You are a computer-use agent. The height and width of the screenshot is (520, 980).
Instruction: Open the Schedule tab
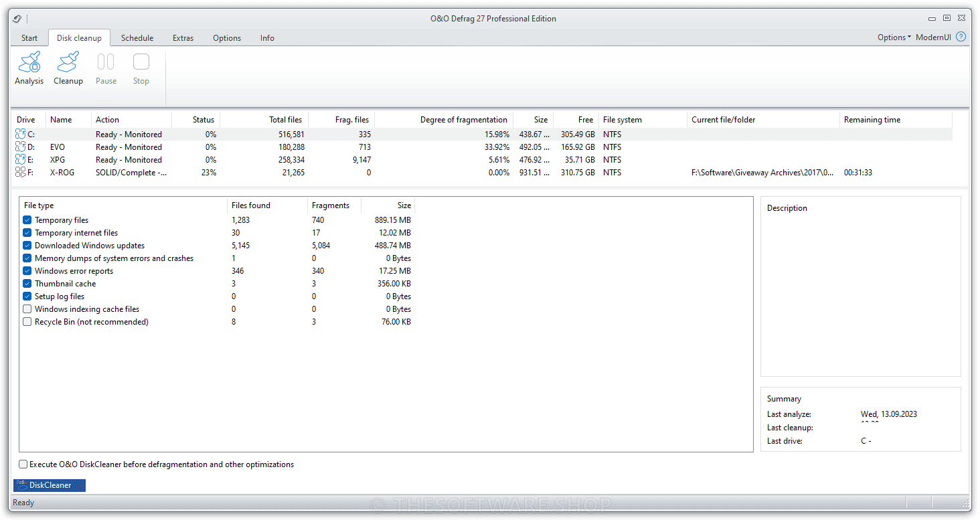point(137,38)
